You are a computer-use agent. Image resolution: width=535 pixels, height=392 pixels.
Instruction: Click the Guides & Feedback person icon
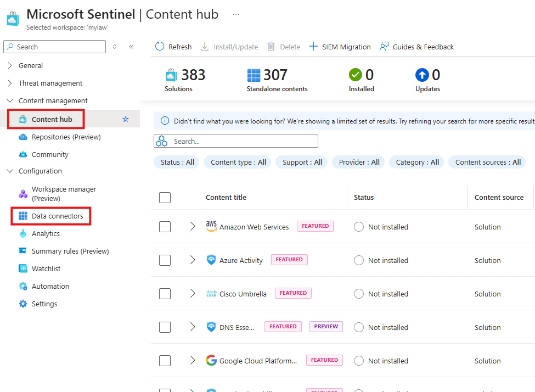click(x=384, y=47)
